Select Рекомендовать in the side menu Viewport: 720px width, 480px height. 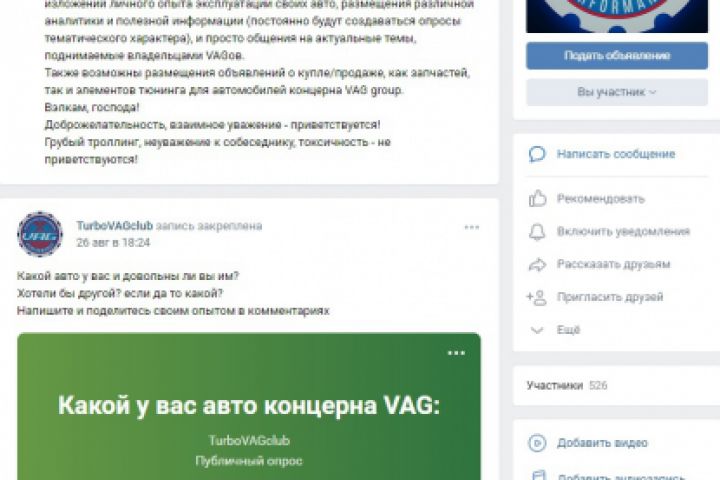pyautogui.click(x=601, y=198)
